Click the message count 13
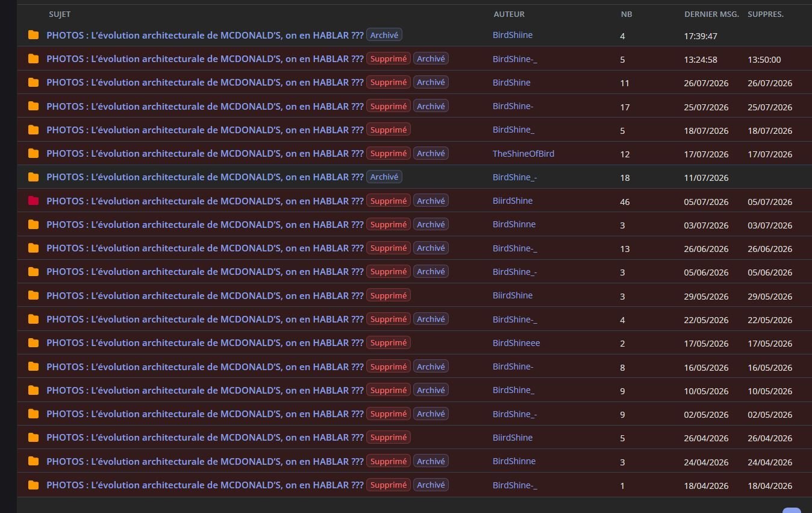Viewport: 812px width, 513px height. (x=625, y=249)
